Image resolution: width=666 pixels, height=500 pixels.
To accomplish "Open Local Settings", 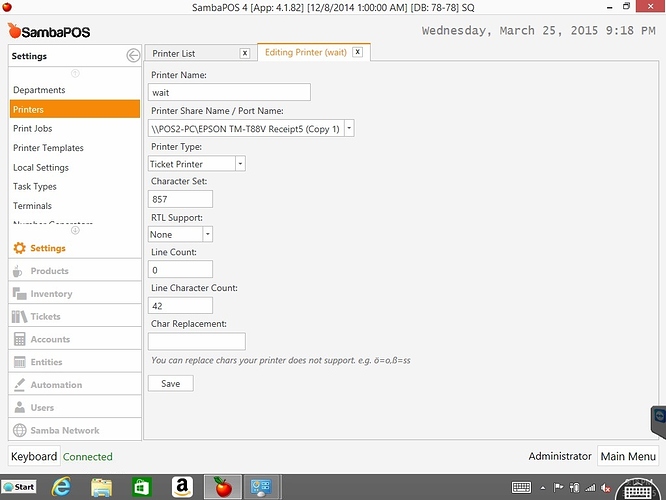I will [75, 167].
